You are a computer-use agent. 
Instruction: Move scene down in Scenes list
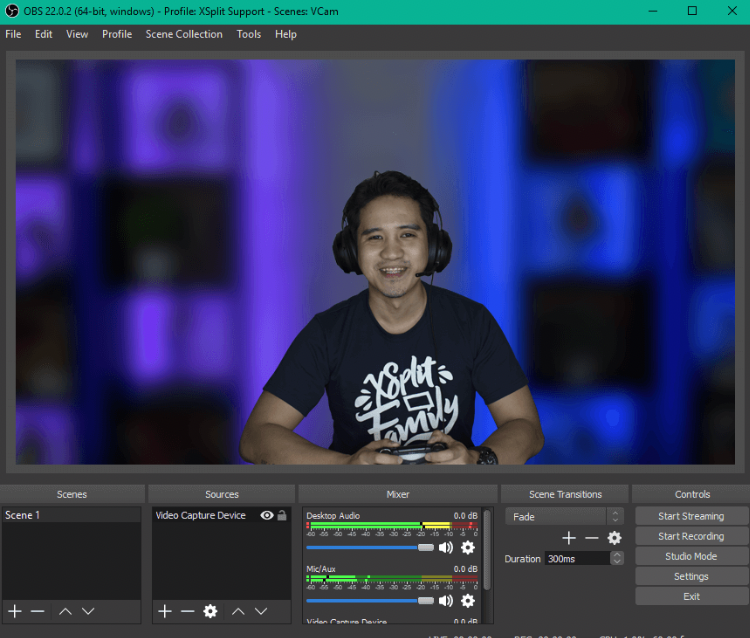point(88,611)
